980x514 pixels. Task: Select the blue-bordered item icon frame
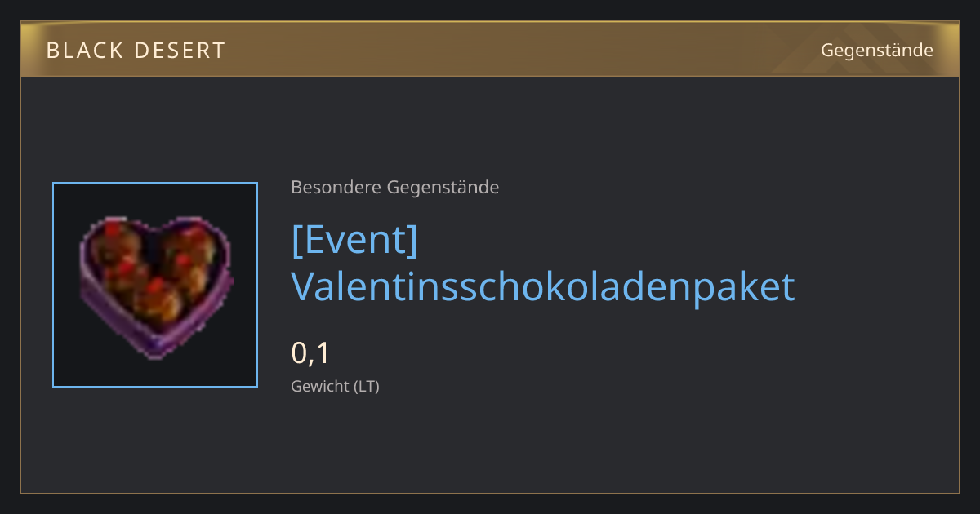[155, 285]
